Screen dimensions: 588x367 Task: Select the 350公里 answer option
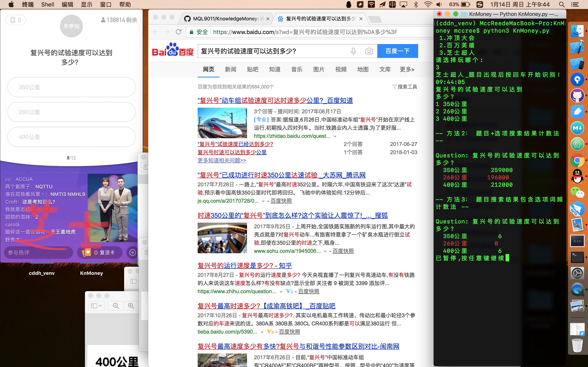pos(71,87)
